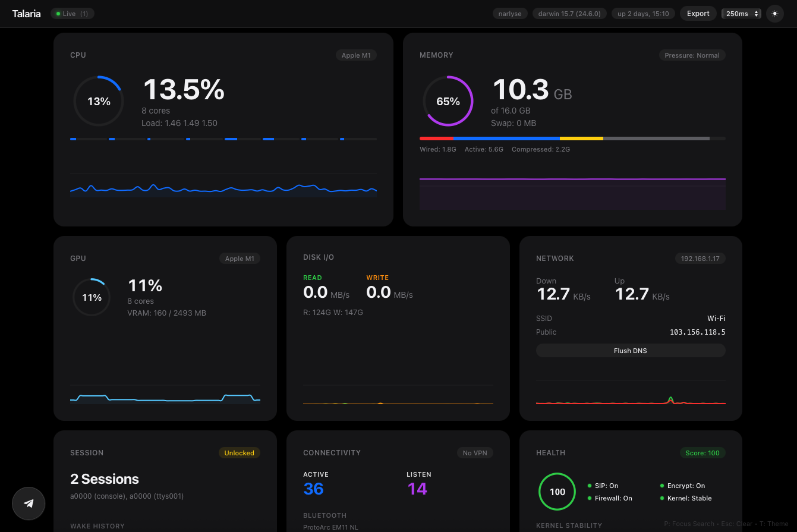This screenshot has height=532, width=797.
Task: Click the R: 124G W: 147G disk totals
Action: (x=333, y=312)
